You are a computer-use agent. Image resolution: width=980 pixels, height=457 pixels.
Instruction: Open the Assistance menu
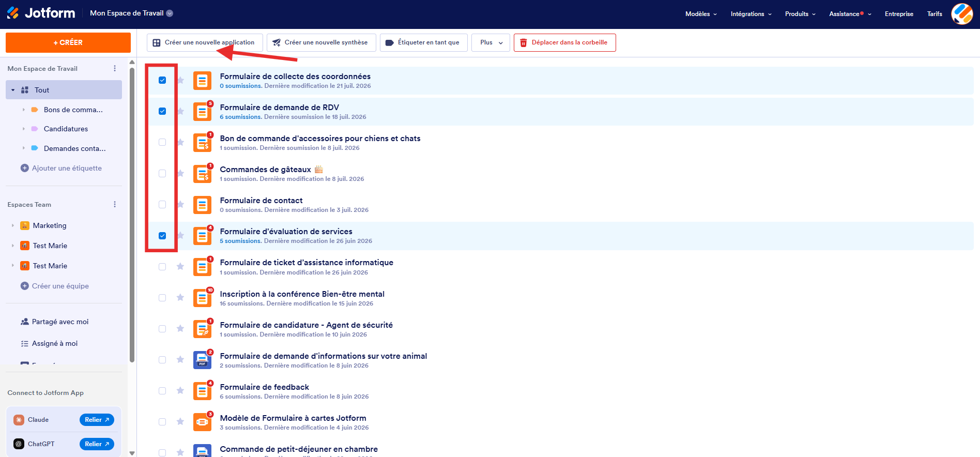(x=850, y=14)
